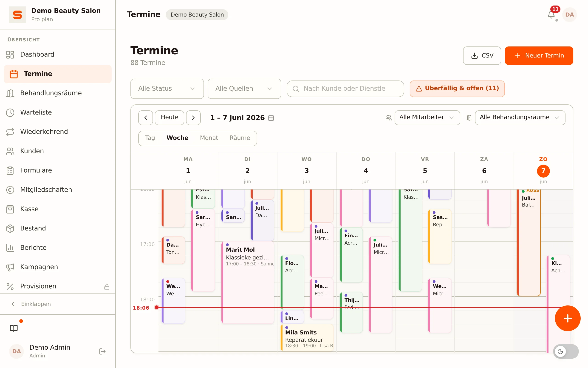Click the logout icon next to Demo Admin
The width and height of the screenshot is (588, 368).
coord(102,351)
